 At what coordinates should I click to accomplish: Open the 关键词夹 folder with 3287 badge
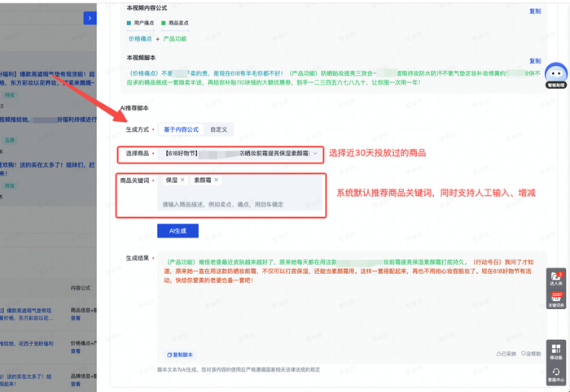click(x=556, y=299)
